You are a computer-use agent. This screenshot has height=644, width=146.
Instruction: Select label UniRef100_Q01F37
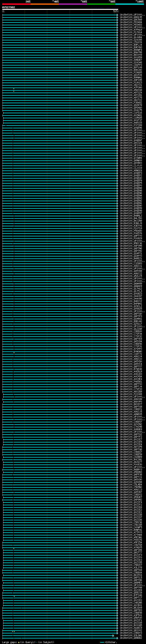pyautogui.click(x=131, y=120)
